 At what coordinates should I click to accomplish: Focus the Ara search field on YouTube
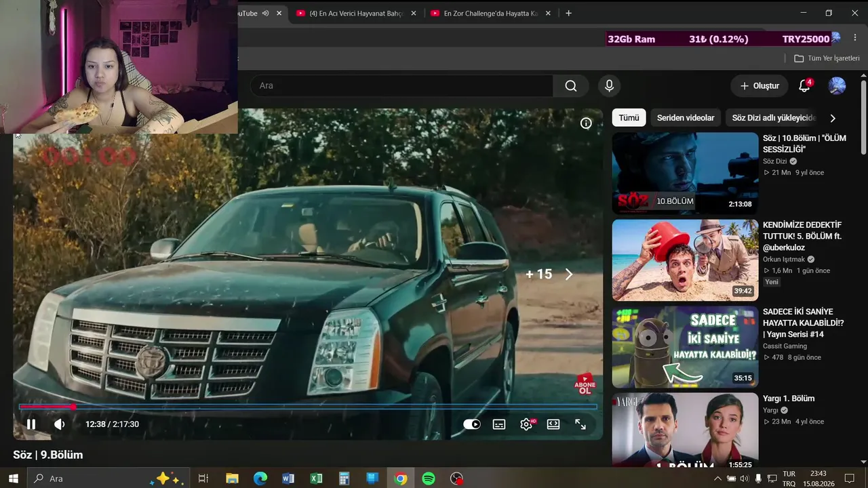[402, 86]
